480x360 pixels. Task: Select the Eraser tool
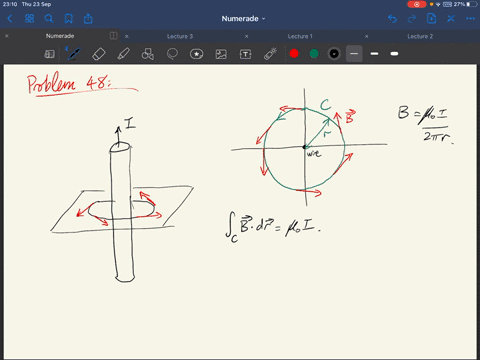(99, 54)
